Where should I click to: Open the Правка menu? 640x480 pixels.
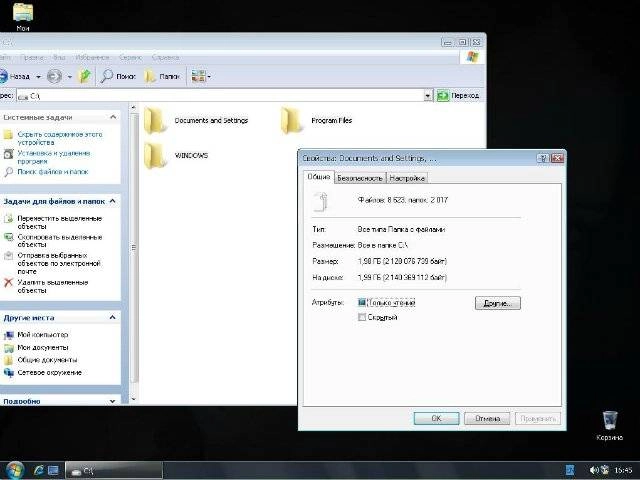tap(32, 58)
